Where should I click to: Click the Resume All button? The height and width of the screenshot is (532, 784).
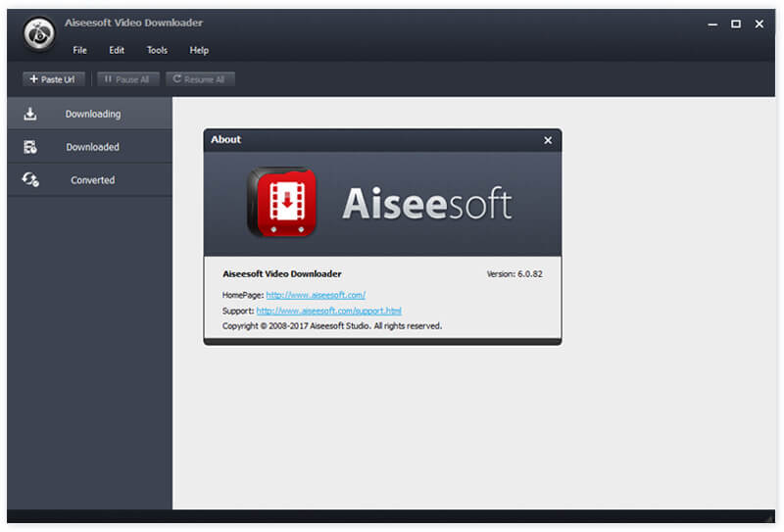[200, 79]
